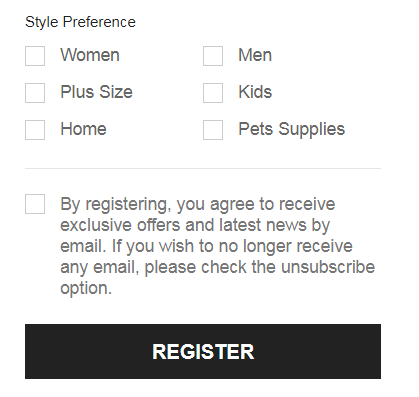Click the "Pets Supplies" label text
Image resolution: width=419 pixels, height=397 pixels.
click(292, 130)
